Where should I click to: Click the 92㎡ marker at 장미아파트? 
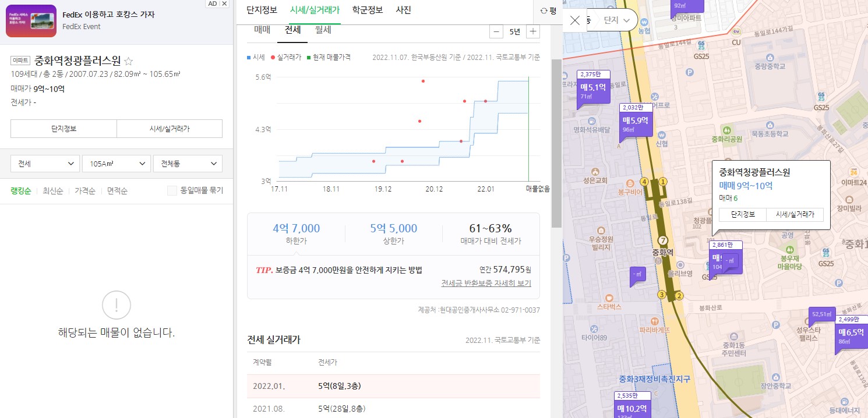tap(687, 6)
